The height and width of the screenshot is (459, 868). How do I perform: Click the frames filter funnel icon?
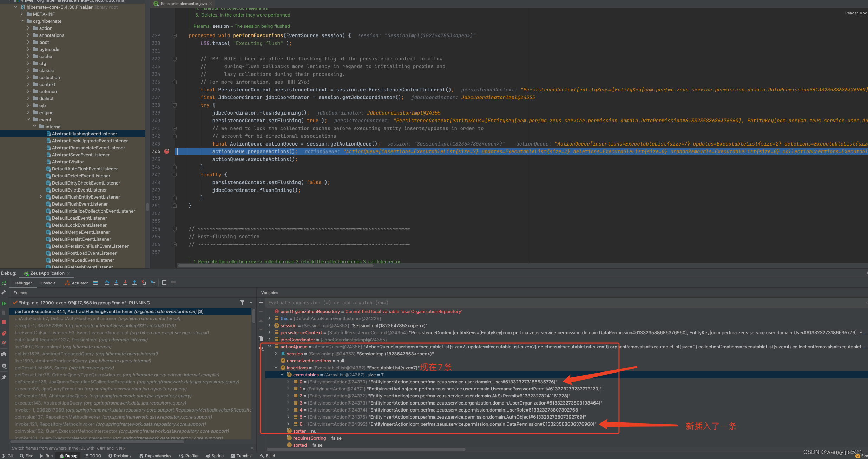[242, 303]
